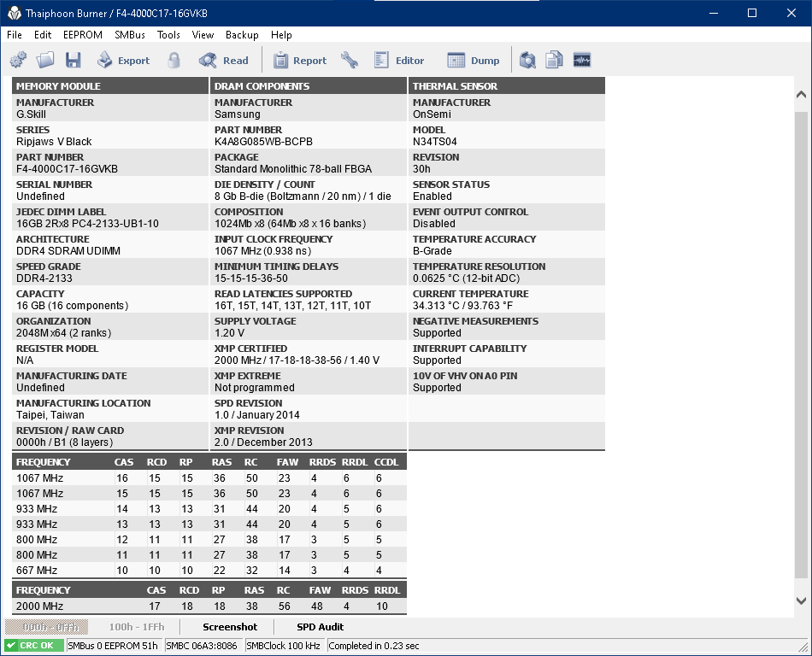
Task: Select the 100h - 1FFh address range tab
Action: coord(137,627)
